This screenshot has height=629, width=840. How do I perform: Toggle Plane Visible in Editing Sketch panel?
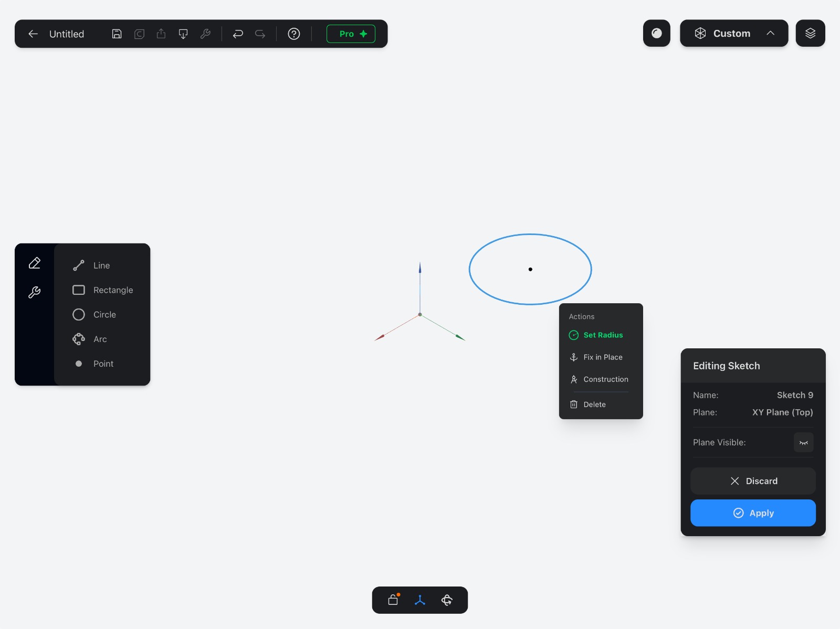[x=803, y=442]
